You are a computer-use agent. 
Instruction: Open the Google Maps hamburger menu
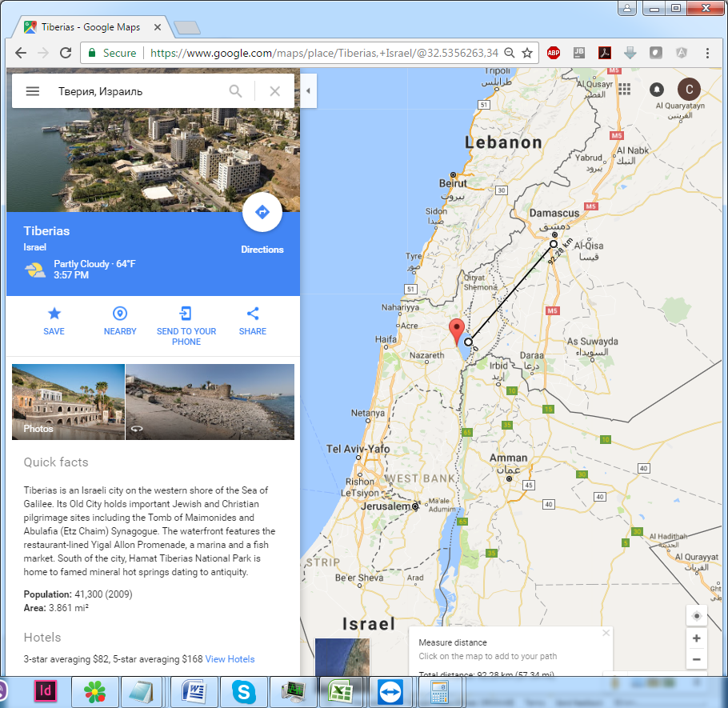coord(33,91)
